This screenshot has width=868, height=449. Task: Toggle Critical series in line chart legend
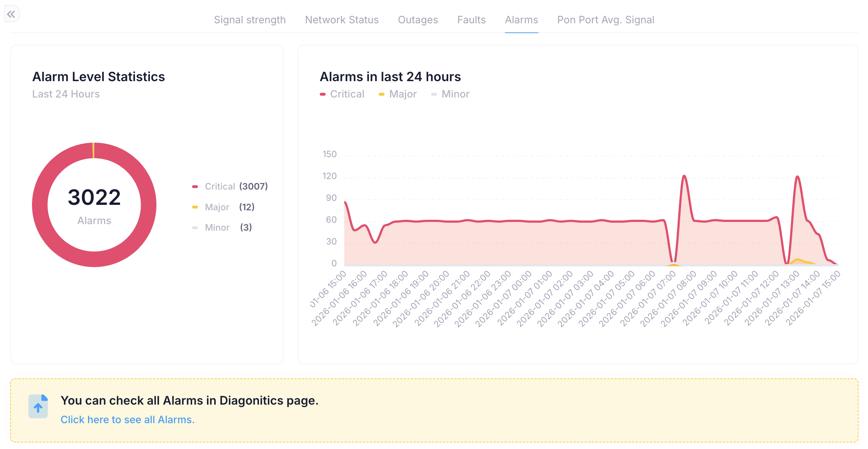[347, 94]
